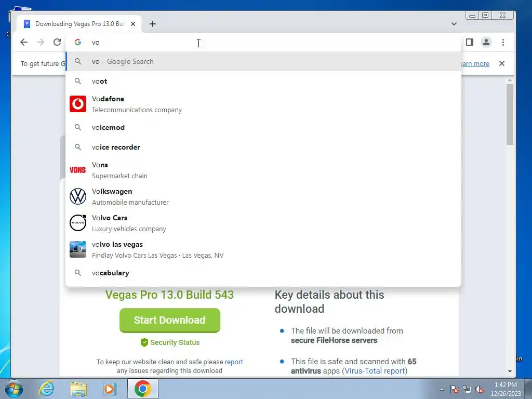The width and height of the screenshot is (532, 399).
Task: Show hidden system tray icons
Action: tap(442, 389)
